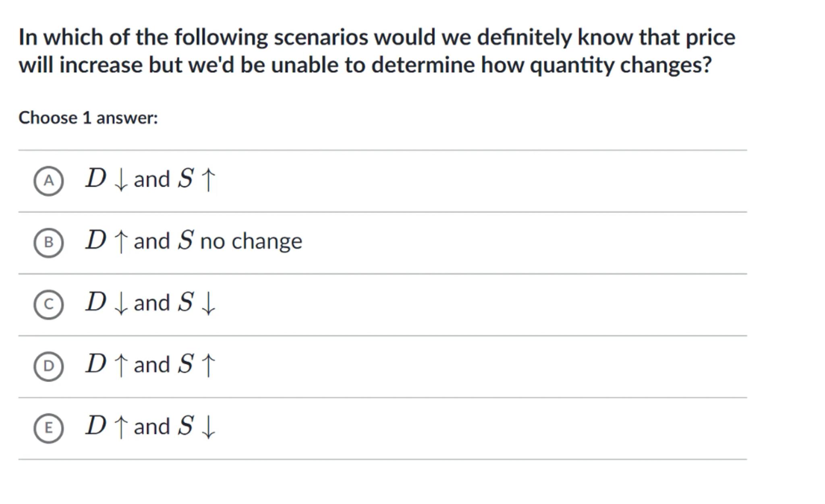
Task: Click the "Choose 1 answer:" label
Action: (x=88, y=118)
